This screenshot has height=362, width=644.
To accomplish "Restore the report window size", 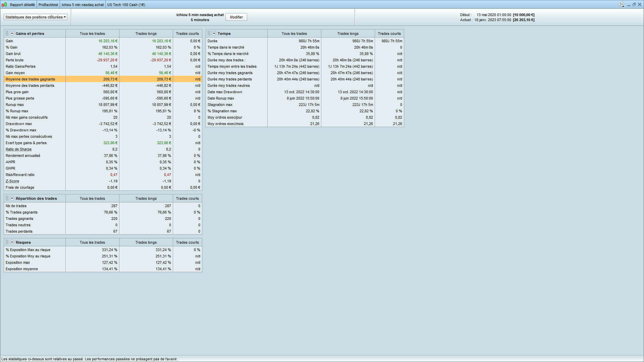I will (x=634, y=4).
